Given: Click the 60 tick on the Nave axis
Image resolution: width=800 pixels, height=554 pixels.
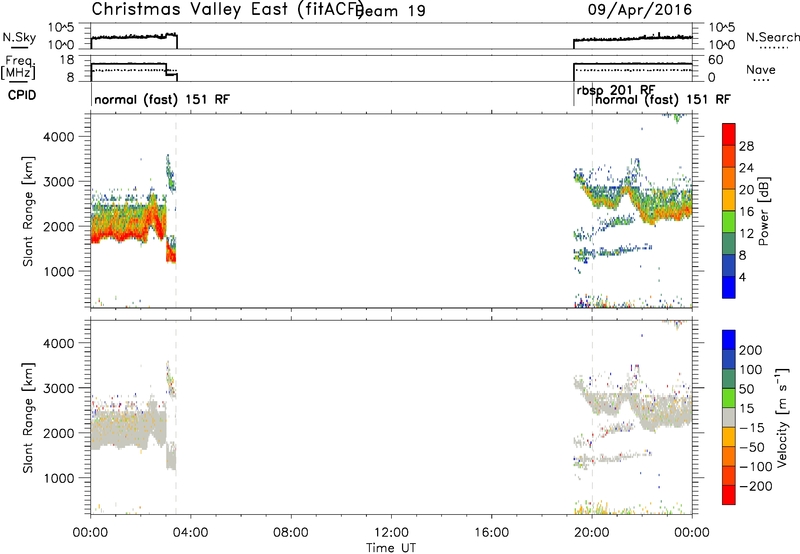Looking at the screenshot, I should pyautogui.click(x=716, y=60).
